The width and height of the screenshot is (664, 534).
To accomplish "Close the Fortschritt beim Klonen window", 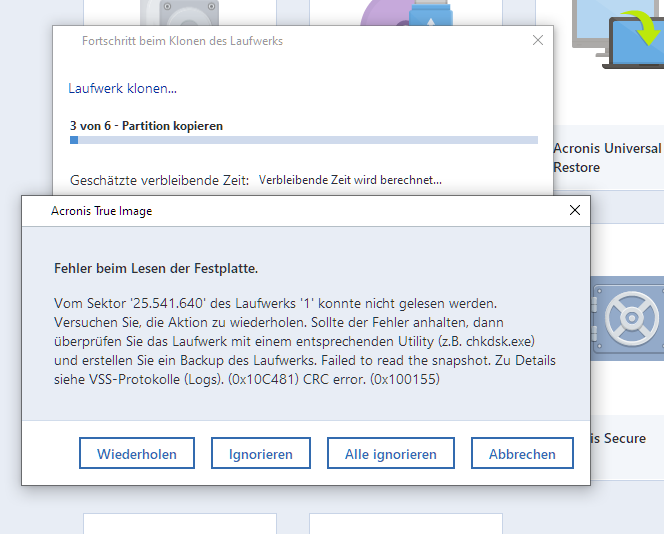I will pyautogui.click(x=538, y=40).
